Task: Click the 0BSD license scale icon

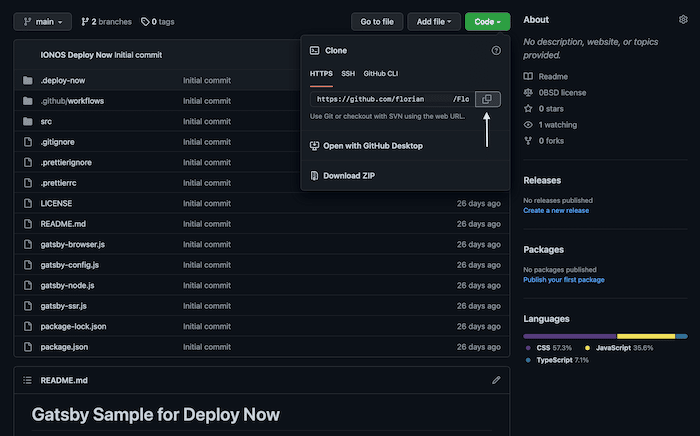Action: [528, 92]
